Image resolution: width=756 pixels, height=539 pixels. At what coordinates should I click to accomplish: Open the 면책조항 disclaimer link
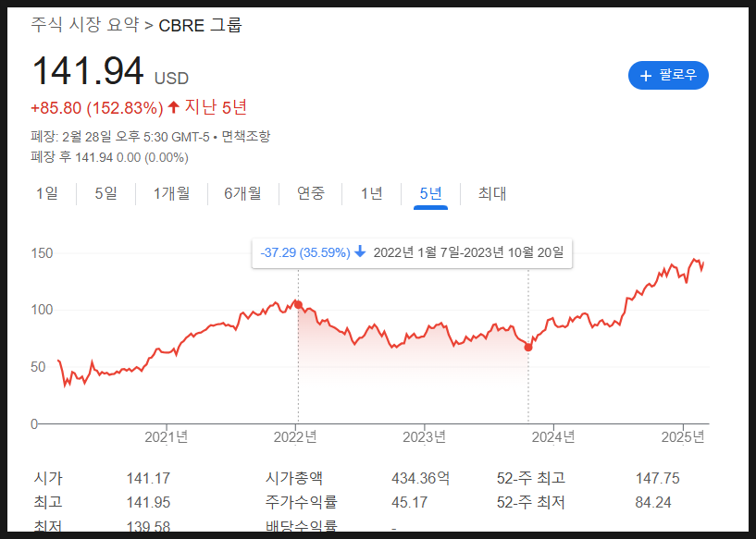246,137
